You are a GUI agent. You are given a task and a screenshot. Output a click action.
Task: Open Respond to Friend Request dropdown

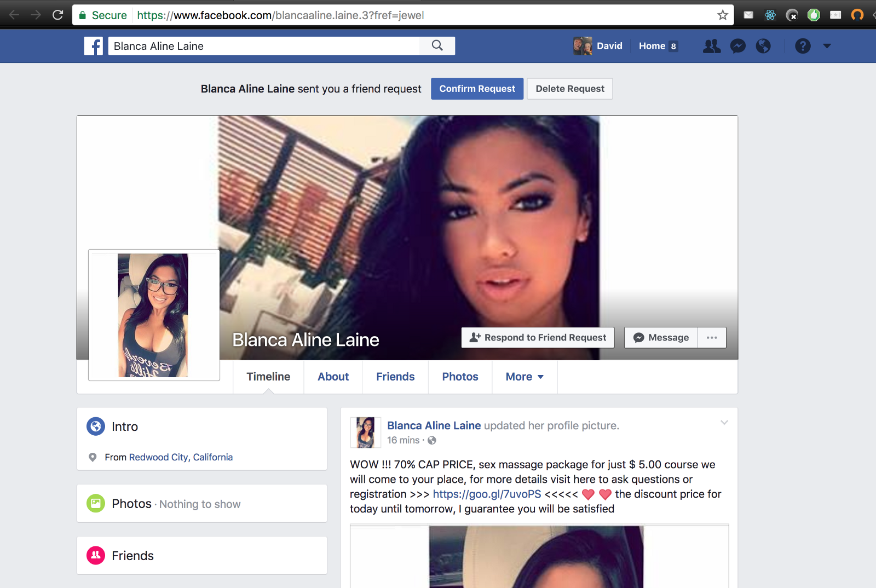point(538,338)
